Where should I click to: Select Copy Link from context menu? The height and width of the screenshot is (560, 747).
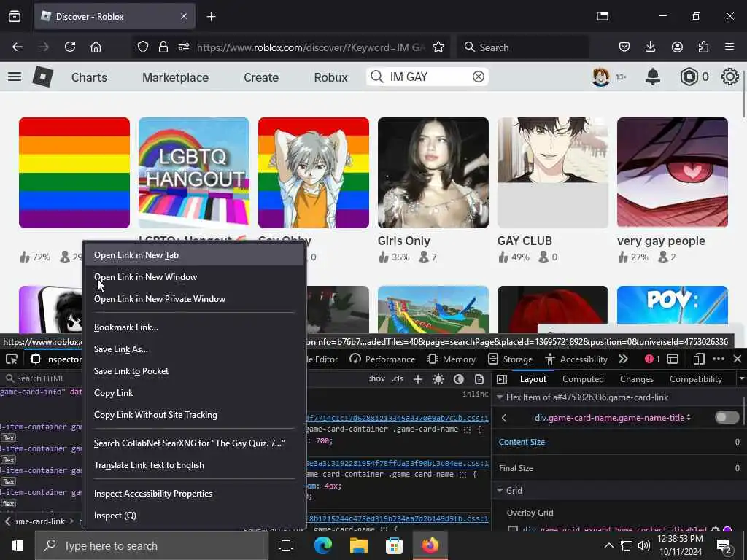194,393
